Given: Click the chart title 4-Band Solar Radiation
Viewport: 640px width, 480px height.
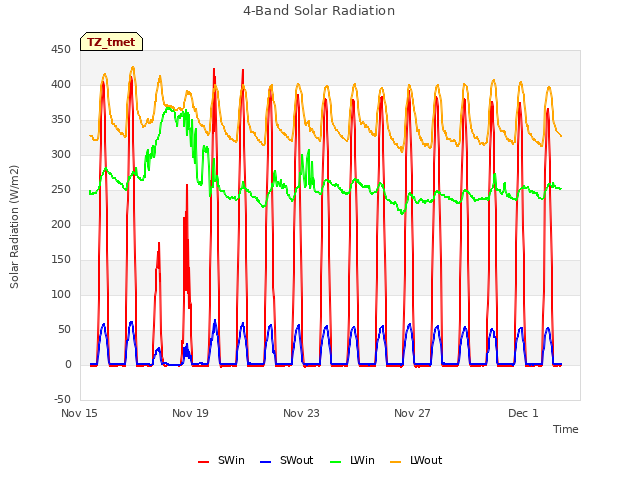Looking at the screenshot, I should 319,11.
